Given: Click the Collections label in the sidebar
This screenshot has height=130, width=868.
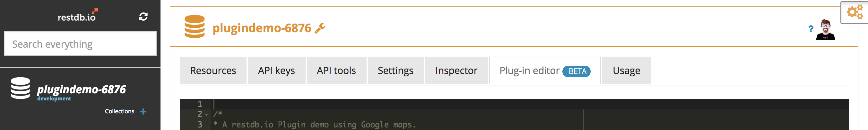Looking at the screenshot, I should pos(119,111).
